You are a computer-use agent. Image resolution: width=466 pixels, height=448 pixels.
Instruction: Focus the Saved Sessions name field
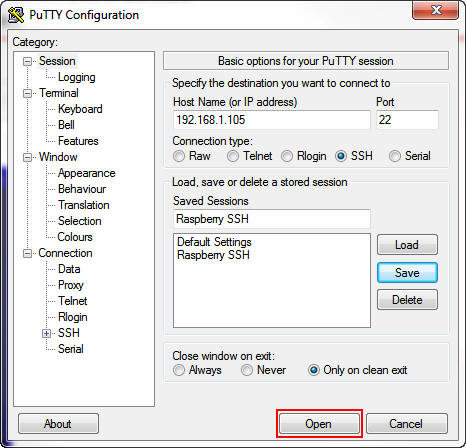tap(272, 219)
